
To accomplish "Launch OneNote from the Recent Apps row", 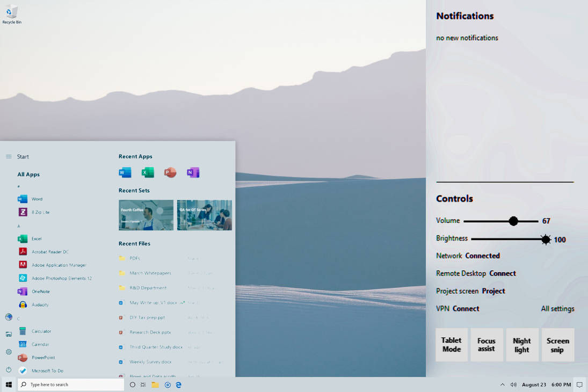I will pyautogui.click(x=193, y=172).
